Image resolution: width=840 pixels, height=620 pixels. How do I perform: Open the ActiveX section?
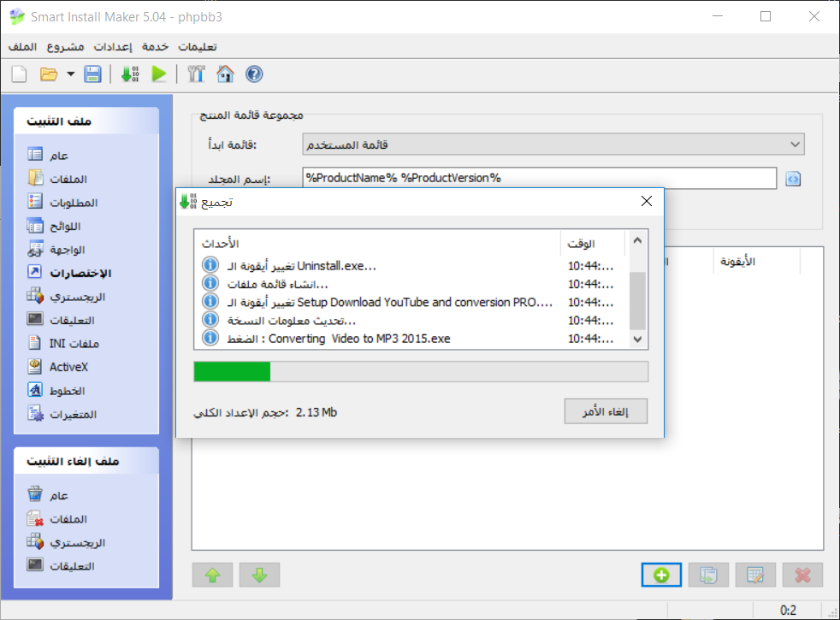57,367
